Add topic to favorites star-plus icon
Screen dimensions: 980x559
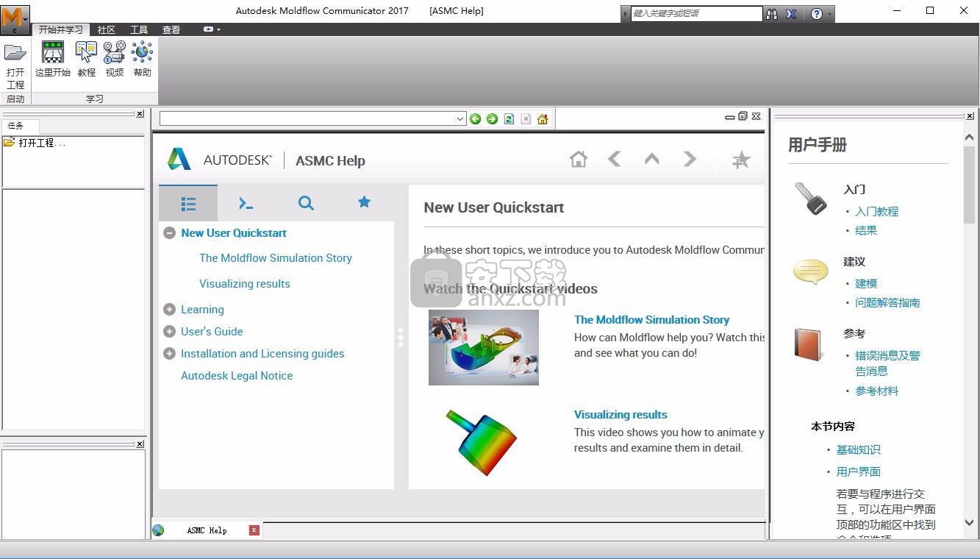(741, 160)
